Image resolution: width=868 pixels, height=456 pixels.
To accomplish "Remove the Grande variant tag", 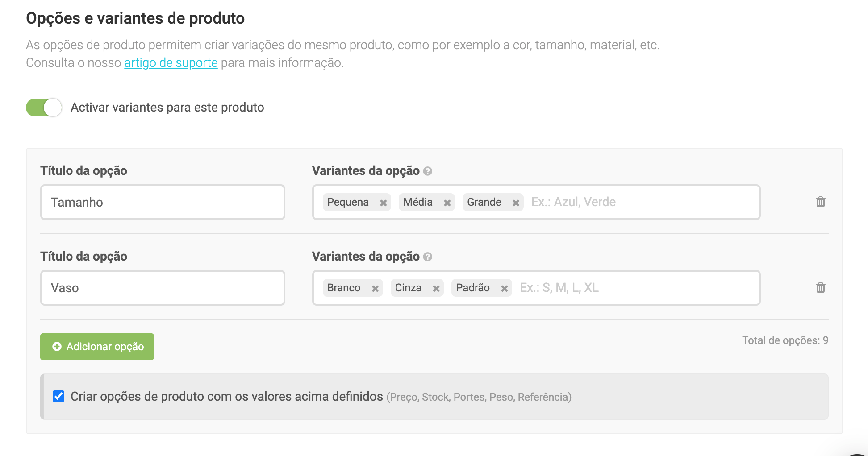I will point(516,203).
